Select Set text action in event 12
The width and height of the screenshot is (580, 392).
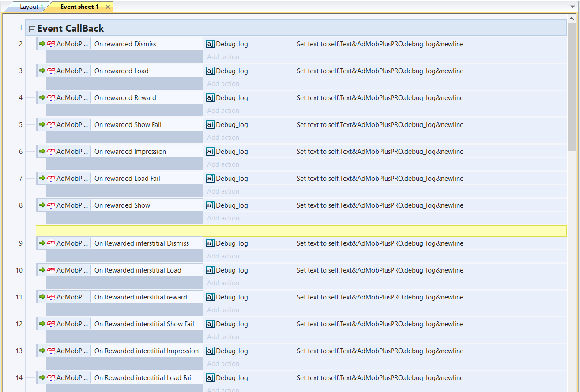pyautogui.click(x=380, y=324)
